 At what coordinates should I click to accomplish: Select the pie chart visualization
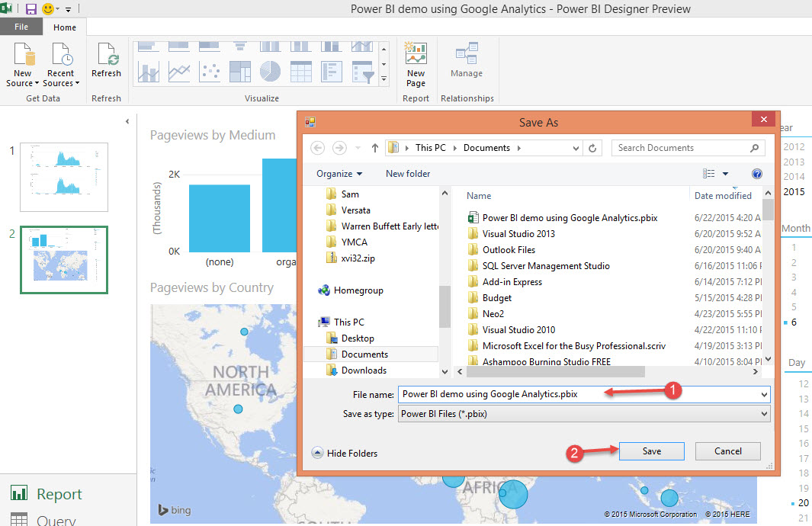click(x=270, y=71)
